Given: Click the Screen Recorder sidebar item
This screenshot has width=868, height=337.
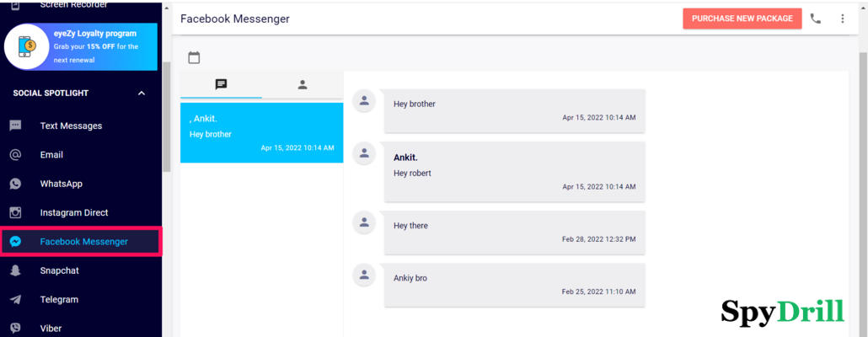Looking at the screenshot, I should [73, 5].
